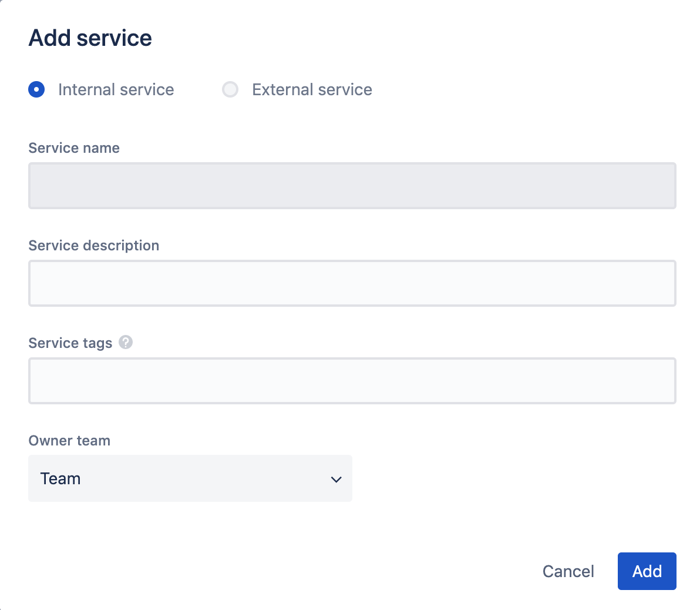The image size is (700, 610).
Task: Click the Service name field label
Action: pyautogui.click(x=74, y=148)
